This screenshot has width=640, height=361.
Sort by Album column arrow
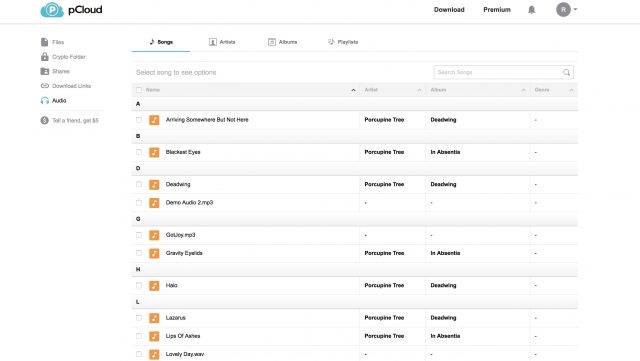[x=524, y=90]
